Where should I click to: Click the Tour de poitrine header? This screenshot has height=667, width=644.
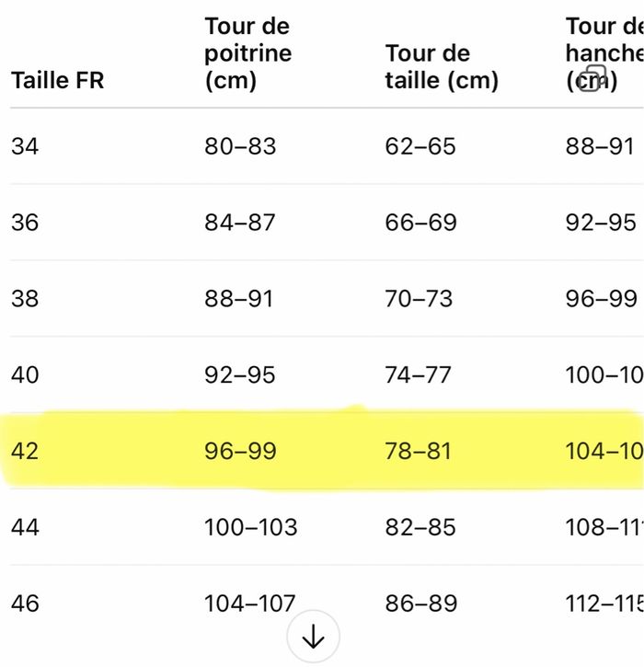(247, 53)
